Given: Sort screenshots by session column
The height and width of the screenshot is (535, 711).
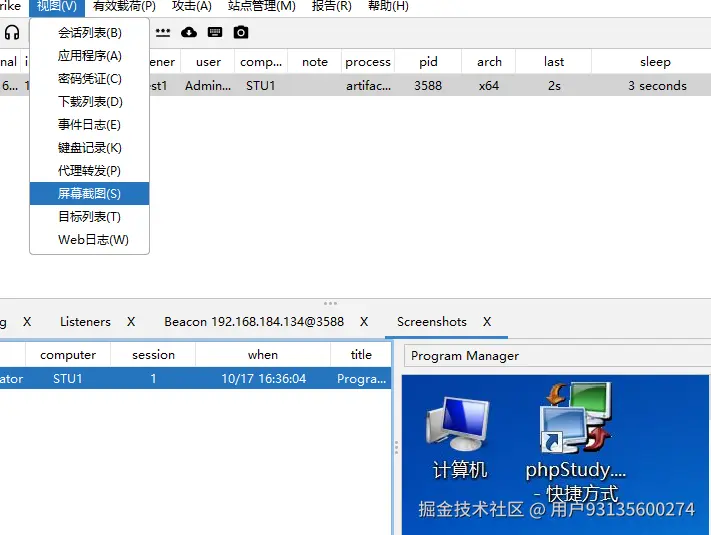Looking at the screenshot, I should pos(153,355).
